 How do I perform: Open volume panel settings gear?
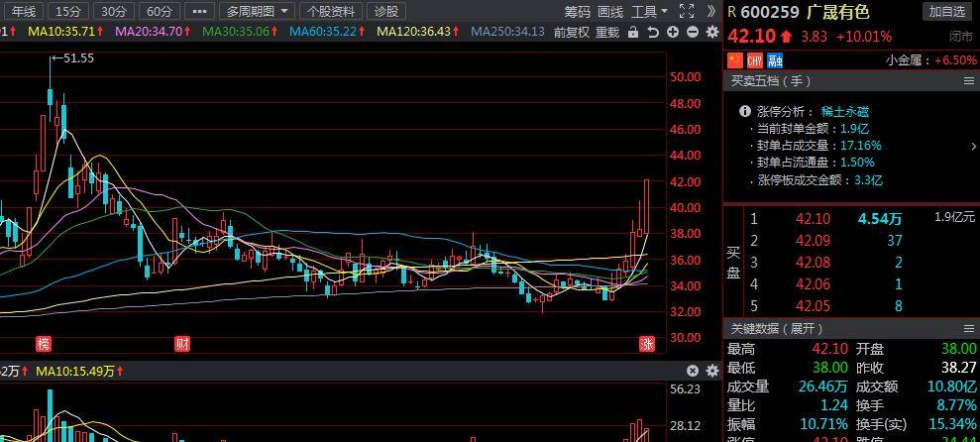(x=711, y=371)
